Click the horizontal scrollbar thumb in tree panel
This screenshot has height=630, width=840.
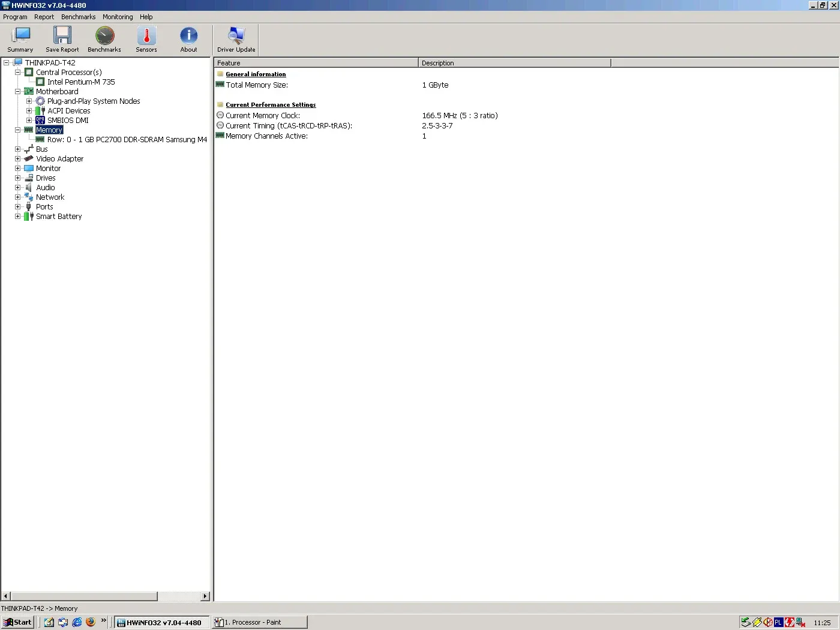point(84,596)
